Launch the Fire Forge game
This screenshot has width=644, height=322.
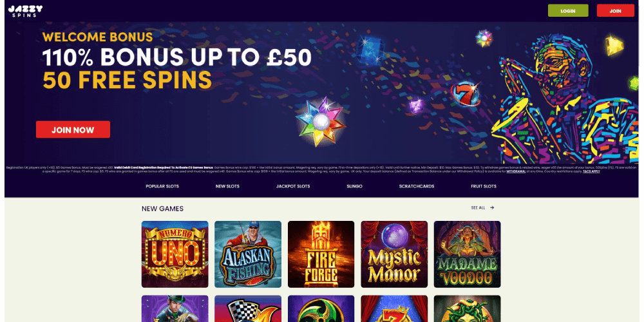point(321,254)
